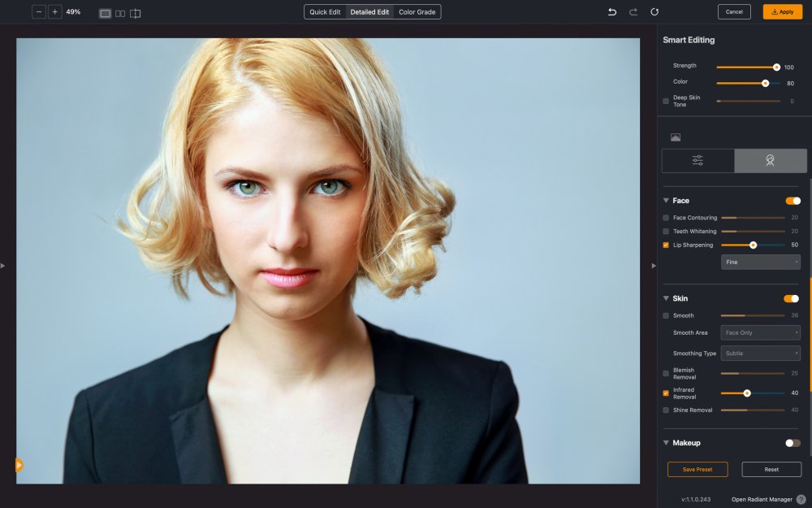This screenshot has width=812, height=508.
Task: Uncheck the Lip Sharpening checkbox
Action: (x=666, y=245)
